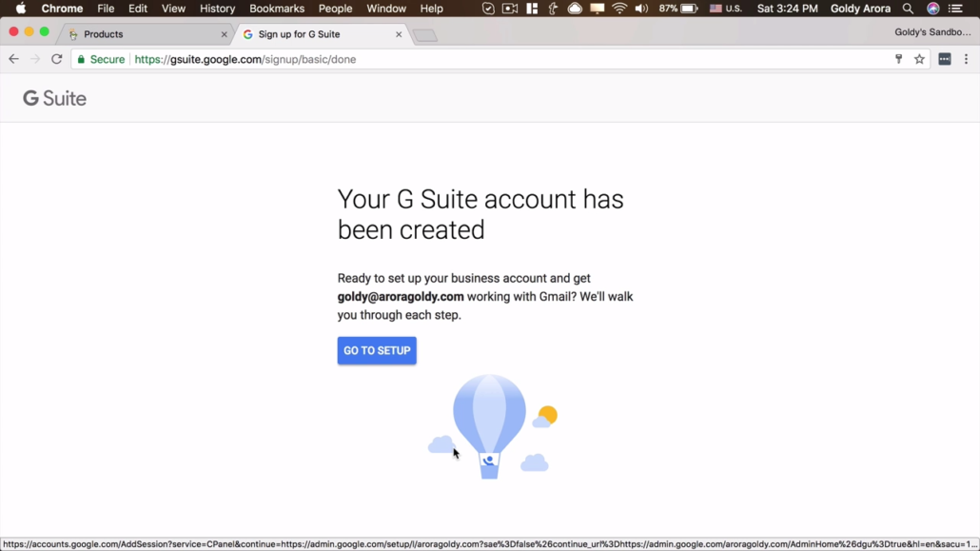
Task: Click the goldy@aroragoldy.com email text
Action: pos(401,297)
